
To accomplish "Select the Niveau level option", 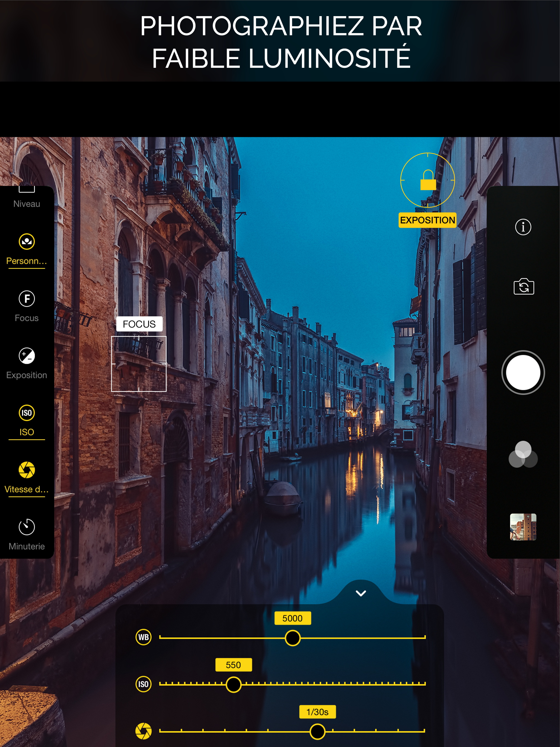I will [27, 199].
